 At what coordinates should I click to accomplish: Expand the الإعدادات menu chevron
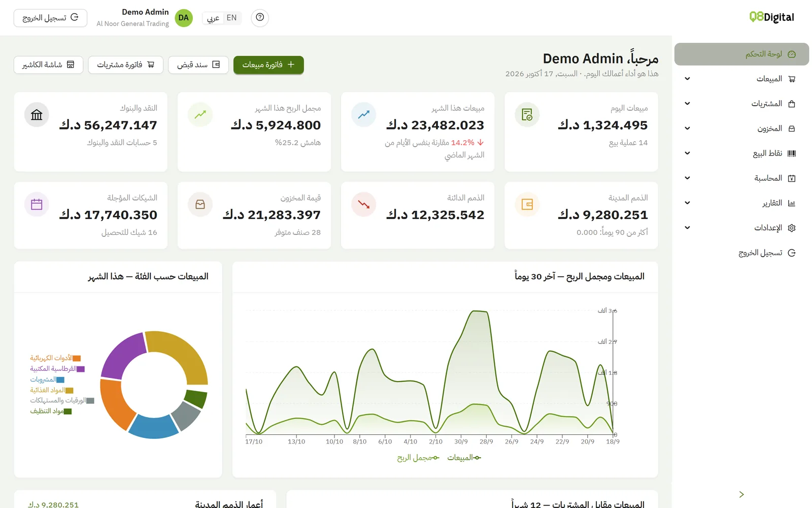(x=687, y=228)
